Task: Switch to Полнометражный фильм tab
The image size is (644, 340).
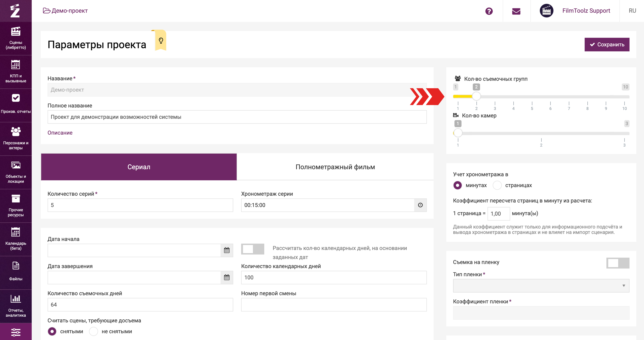Action: pos(335,167)
